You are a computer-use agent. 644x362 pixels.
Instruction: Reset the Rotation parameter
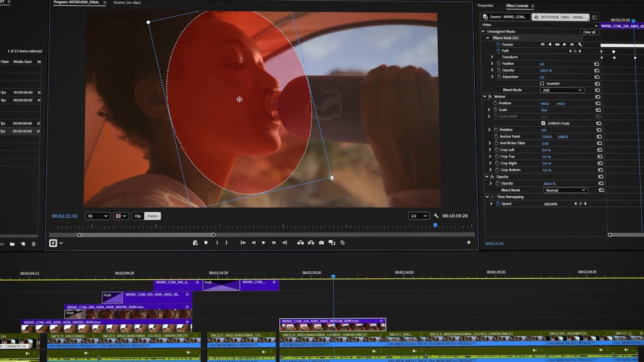click(x=598, y=130)
